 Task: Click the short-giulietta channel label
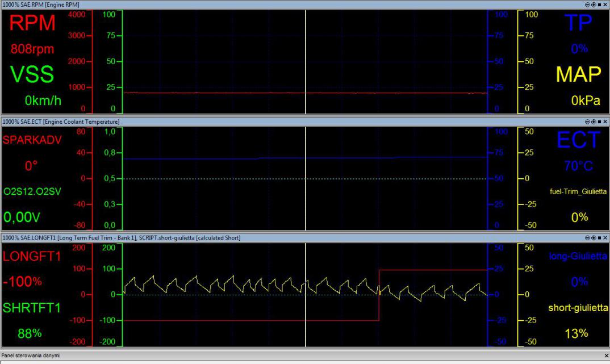pyautogui.click(x=578, y=307)
